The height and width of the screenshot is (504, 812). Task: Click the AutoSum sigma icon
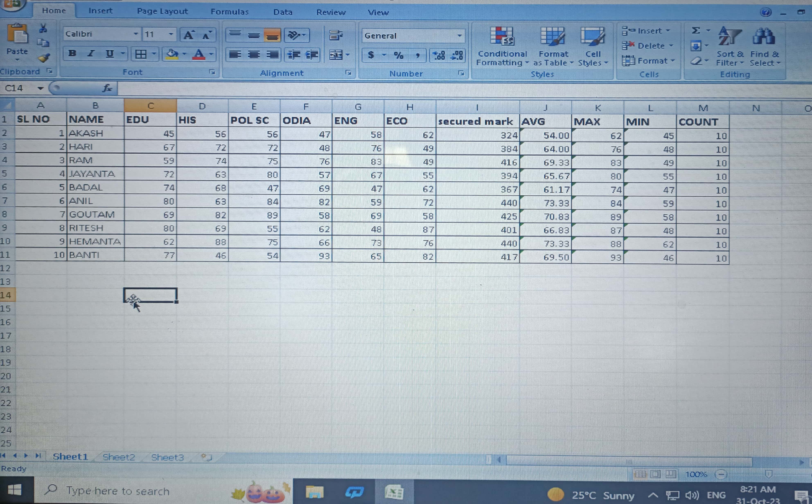point(696,31)
